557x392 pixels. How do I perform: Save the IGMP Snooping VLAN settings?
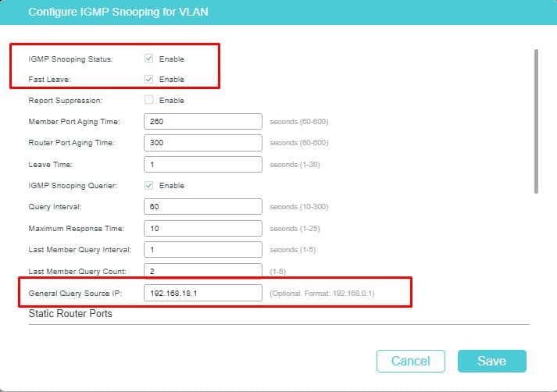click(492, 361)
